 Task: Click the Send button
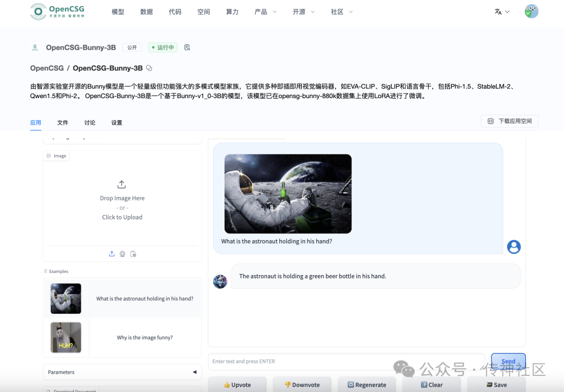point(508,361)
